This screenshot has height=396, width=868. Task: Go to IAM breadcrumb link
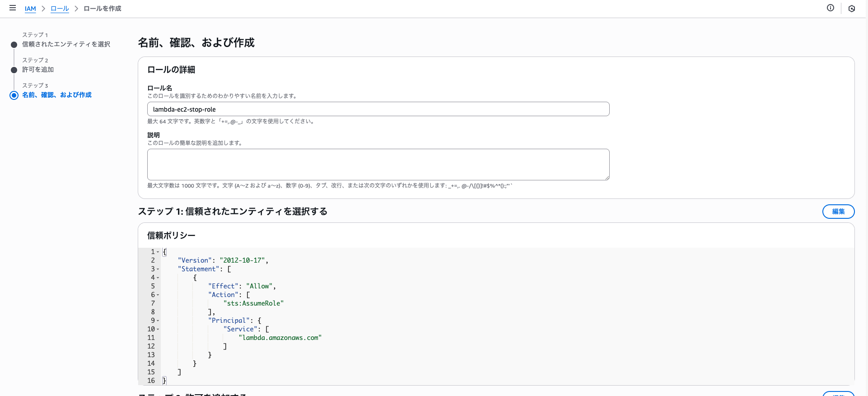[30, 9]
